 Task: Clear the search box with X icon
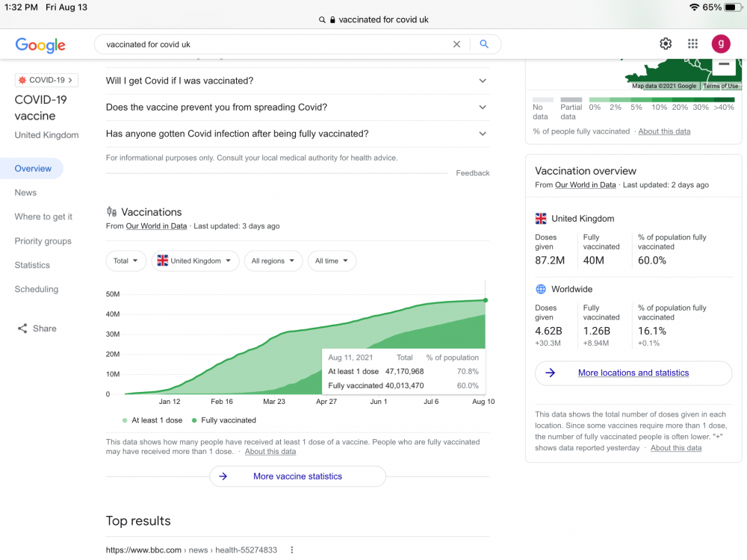tap(456, 44)
